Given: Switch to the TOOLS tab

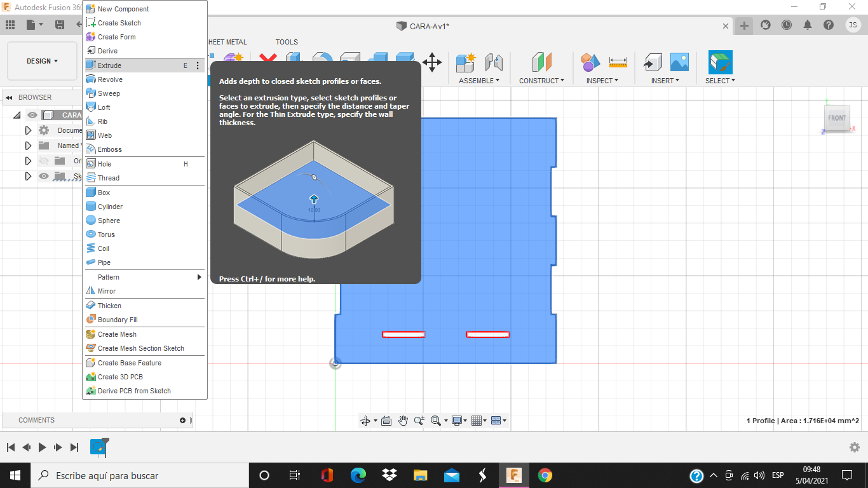Looking at the screenshot, I should 287,42.
